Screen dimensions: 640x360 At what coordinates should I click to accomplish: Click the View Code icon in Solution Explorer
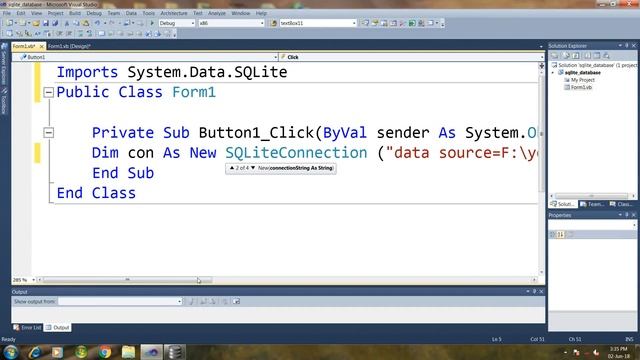(x=587, y=56)
